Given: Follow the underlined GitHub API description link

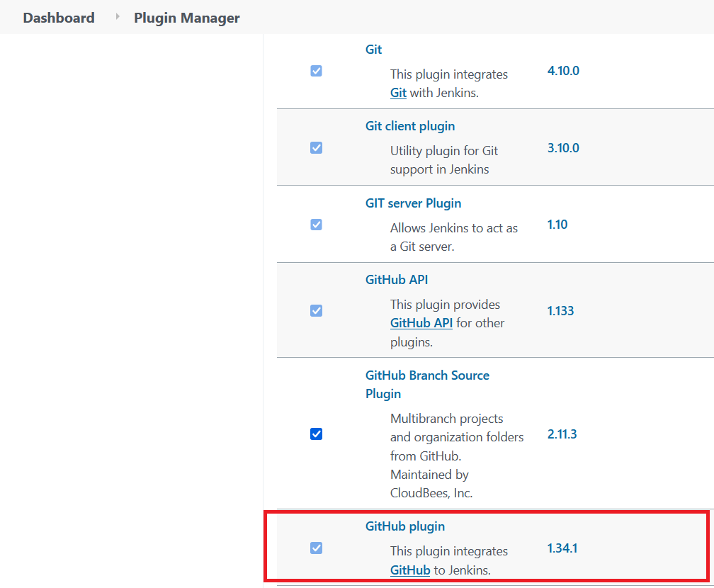Looking at the screenshot, I should [x=421, y=323].
